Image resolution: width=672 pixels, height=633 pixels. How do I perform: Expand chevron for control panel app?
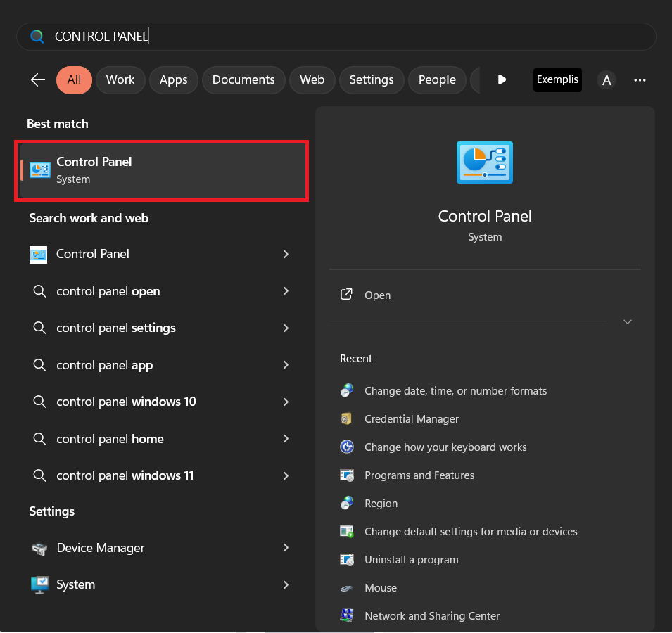click(286, 365)
